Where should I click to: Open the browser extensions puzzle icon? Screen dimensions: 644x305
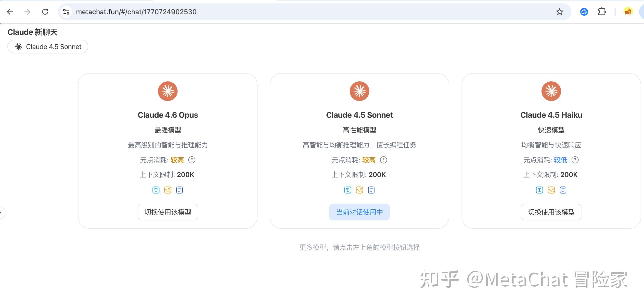[x=602, y=12]
